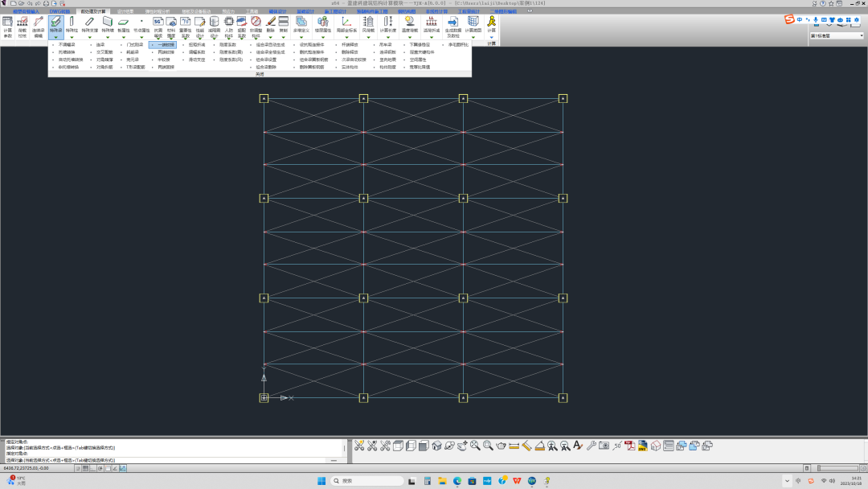
Task: Open the 性能设计 tool
Action: 200,27
